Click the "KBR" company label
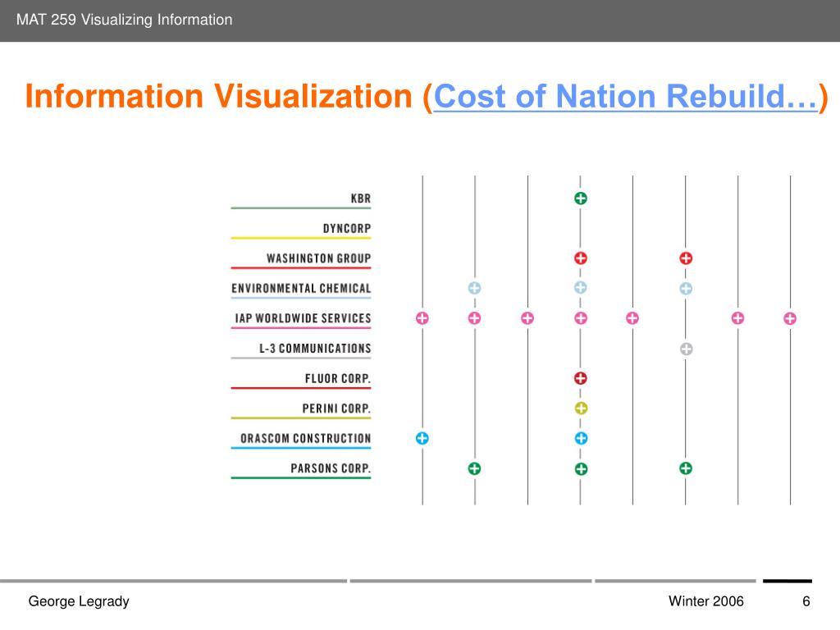This screenshot has height=630, width=840. tap(361, 199)
